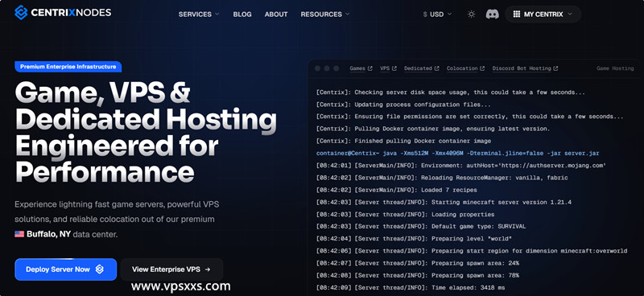Click the main headline 'Game, VPS &'
The height and width of the screenshot is (296, 644).
pyautogui.click(x=103, y=92)
